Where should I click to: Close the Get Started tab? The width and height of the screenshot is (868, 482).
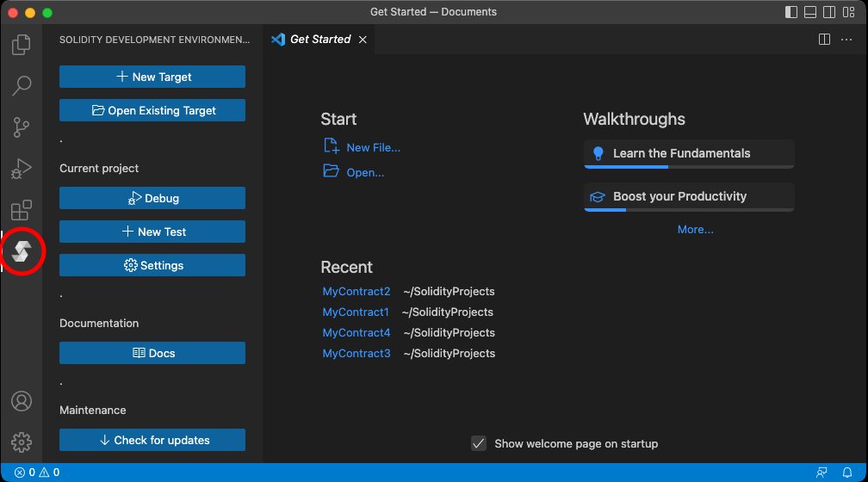363,40
